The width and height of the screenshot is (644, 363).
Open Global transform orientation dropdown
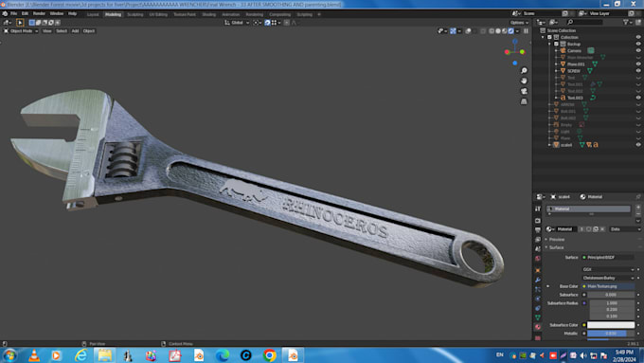point(237,23)
